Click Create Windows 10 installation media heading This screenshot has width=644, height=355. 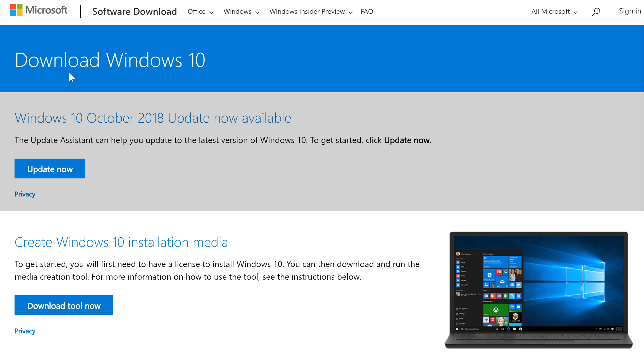tap(121, 242)
